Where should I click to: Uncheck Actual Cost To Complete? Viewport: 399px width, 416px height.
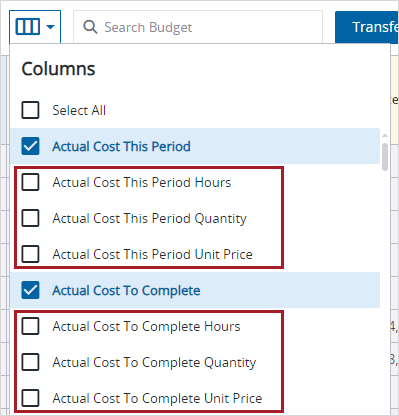(x=30, y=290)
